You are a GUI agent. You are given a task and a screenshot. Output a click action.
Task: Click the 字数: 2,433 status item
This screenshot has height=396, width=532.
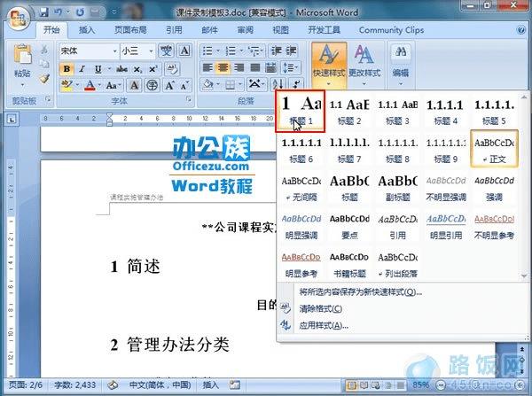tap(75, 385)
